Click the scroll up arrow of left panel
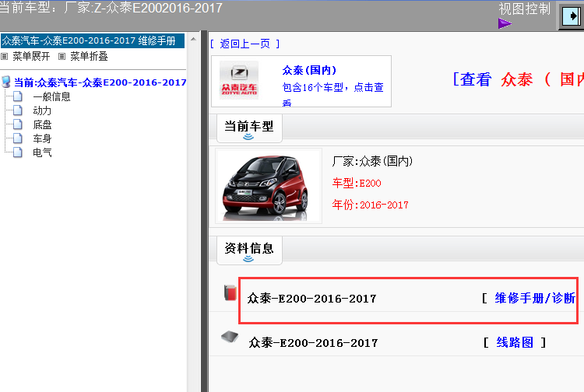This screenshot has height=392, width=584. point(193,39)
